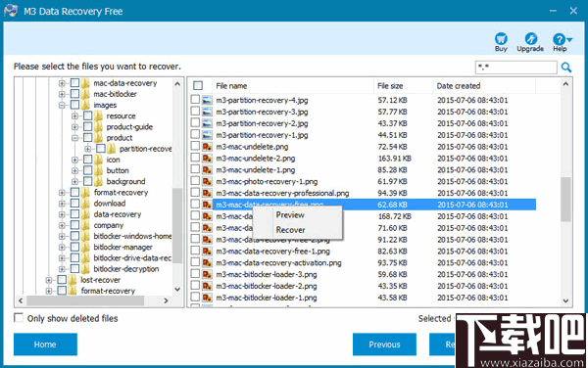Click the file list scroll down arrow
The image size is (588, 368).
[565, 300]
